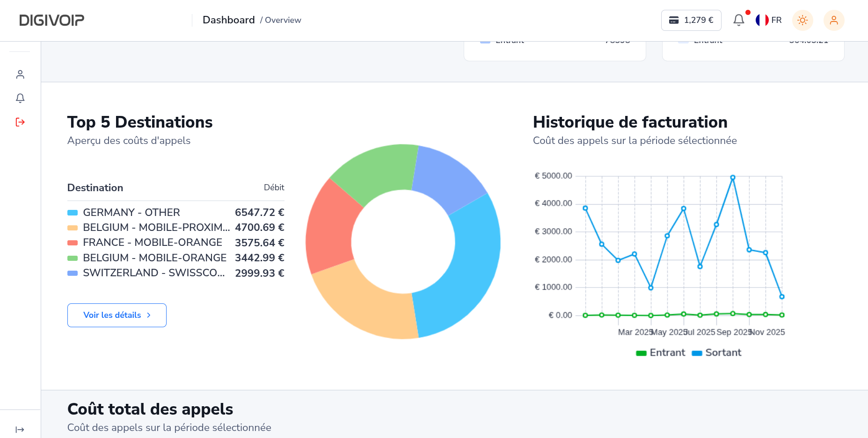The height and width of the screenshot is (438, 868).
Task: Open the FR language selector
Action: [769, 20]
